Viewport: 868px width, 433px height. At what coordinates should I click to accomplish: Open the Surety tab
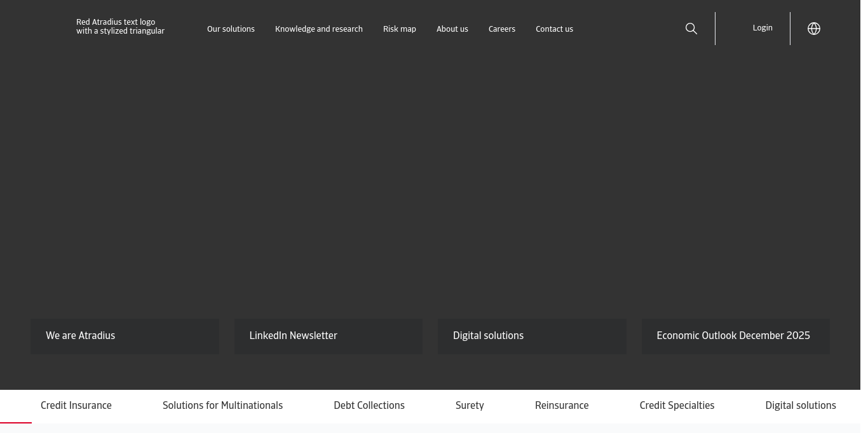470,406
